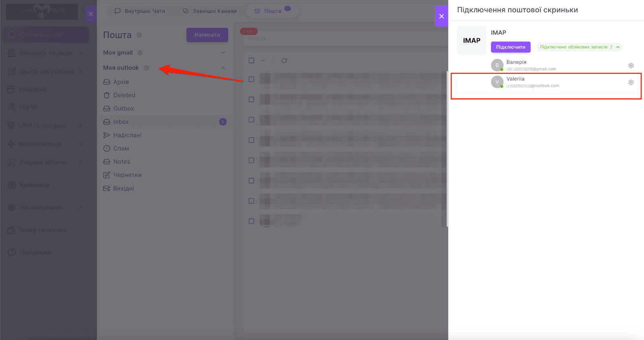Switch to the Зовнішні Канали tab
Image resolution: width=644 pixels, height=340 pixels.
210,11
